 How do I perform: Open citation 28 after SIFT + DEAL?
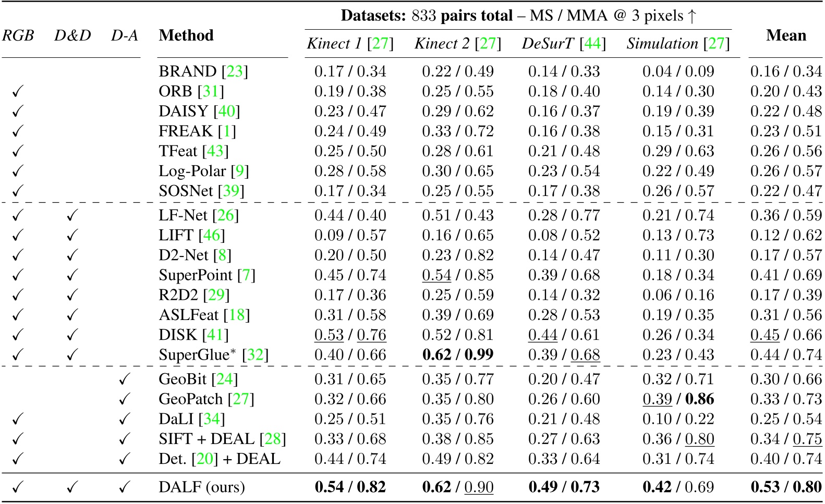pyautogui.click(x=273, y=439)
